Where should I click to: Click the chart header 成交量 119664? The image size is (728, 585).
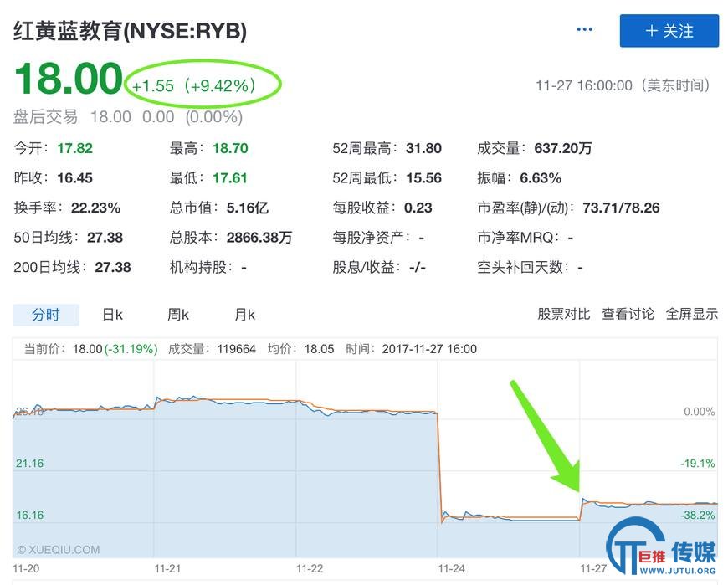pos(213,349)
